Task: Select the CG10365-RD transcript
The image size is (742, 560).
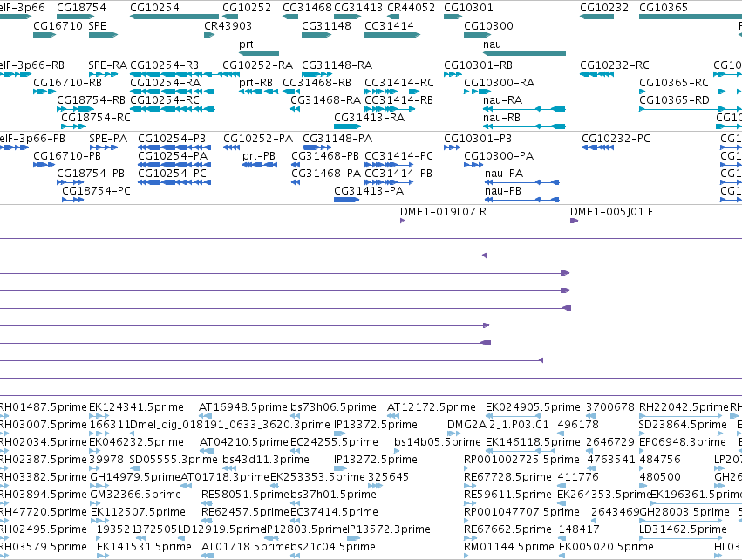Action: tap(691, 109)
